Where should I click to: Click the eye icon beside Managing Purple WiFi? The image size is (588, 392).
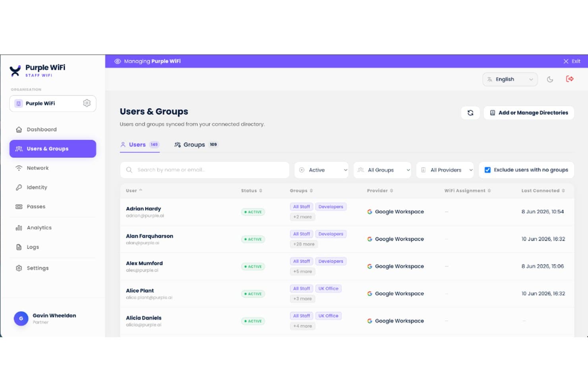tap(118, 61)
